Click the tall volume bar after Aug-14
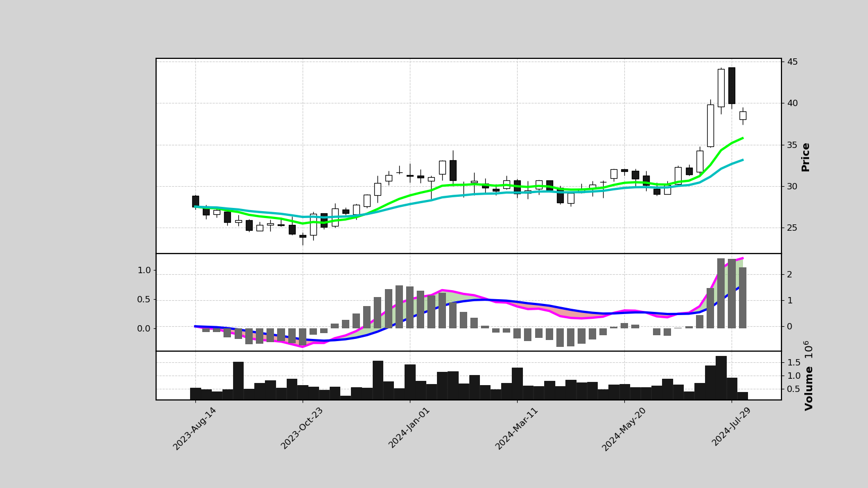Viewport: 868px width, 488px height. pyautogui.click(x=238, y=380)
